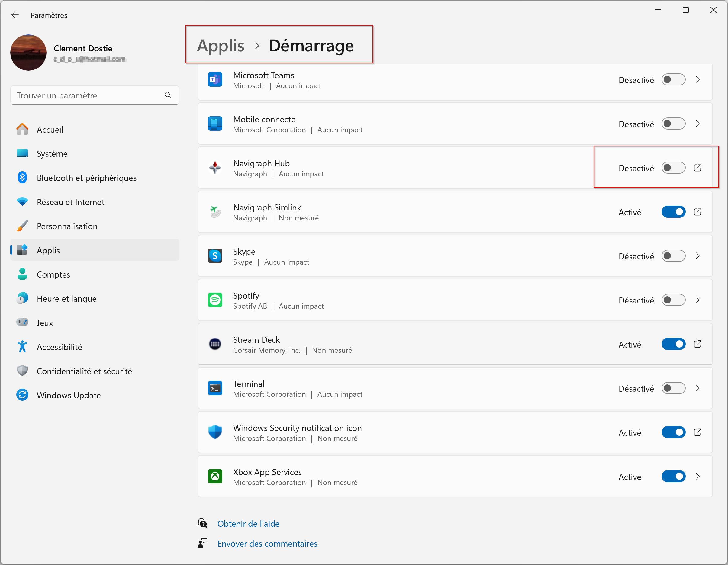
Task: Click the Microsoft Teams app icon
Action: [x=215, y=80]
